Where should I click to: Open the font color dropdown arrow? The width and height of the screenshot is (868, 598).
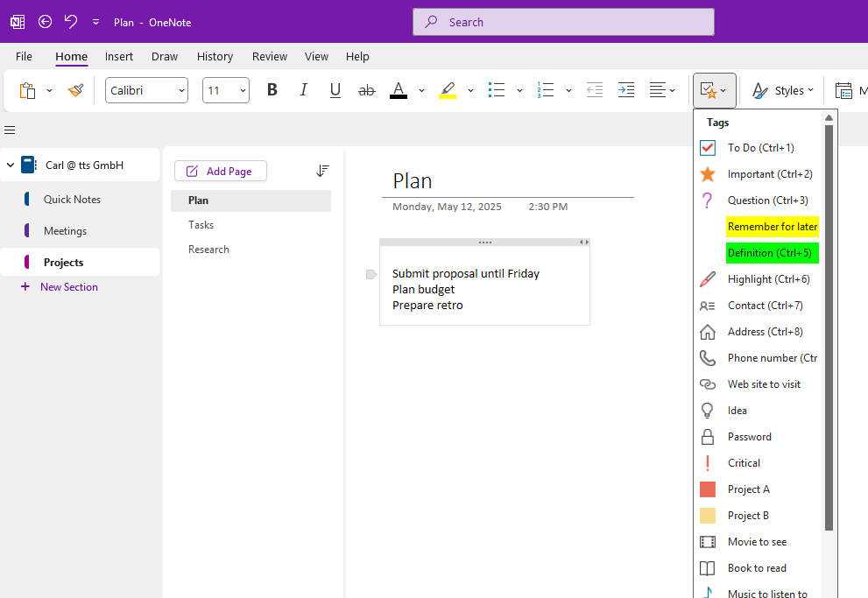421,90
